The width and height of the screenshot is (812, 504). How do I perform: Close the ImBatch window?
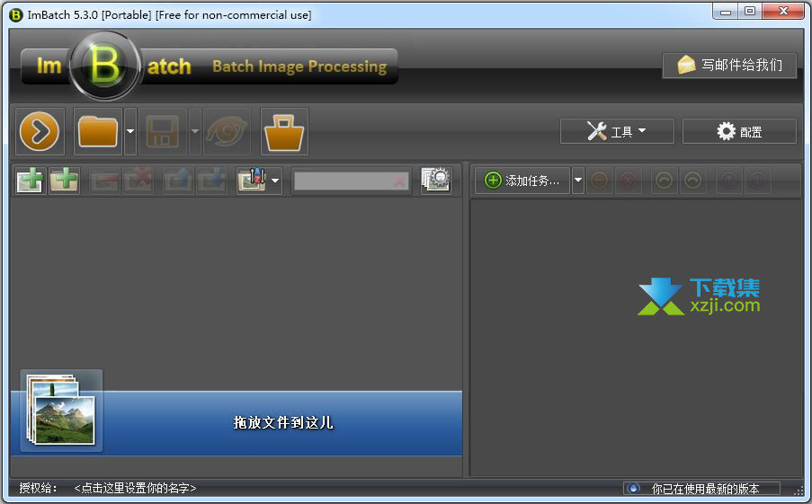pyautogui.click(x=783, y=12)
